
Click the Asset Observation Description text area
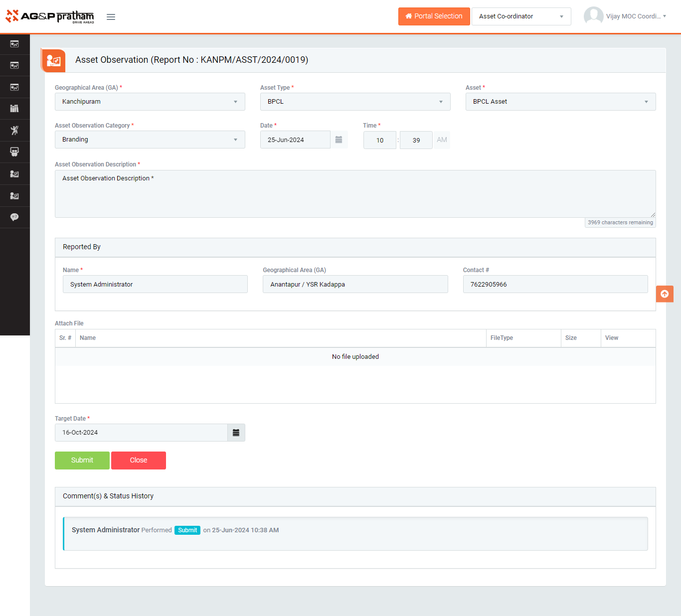(x=355, y=194)
